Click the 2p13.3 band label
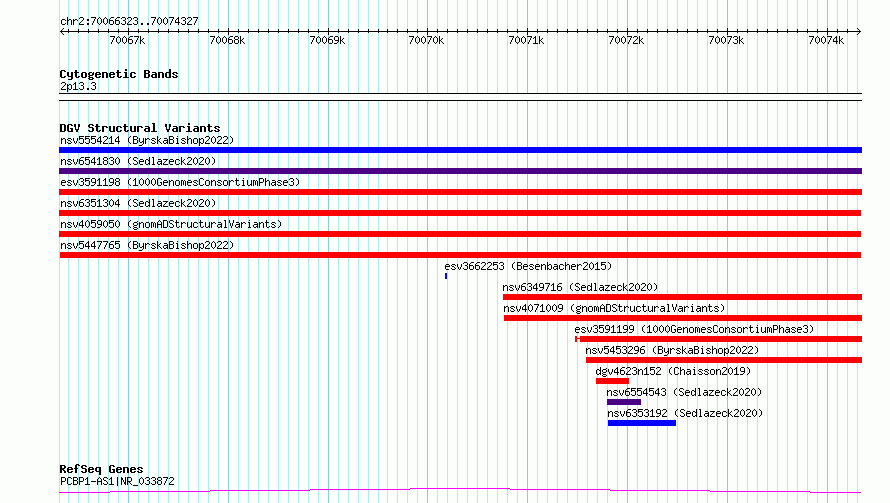Image resolution: width=890 pixels, height=503 pixels. coord(78,87)
